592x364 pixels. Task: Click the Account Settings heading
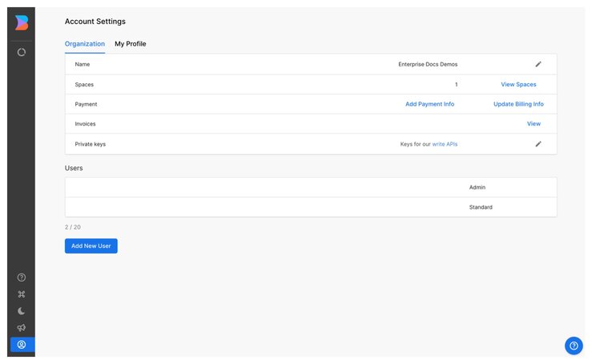tap(95, 22)
